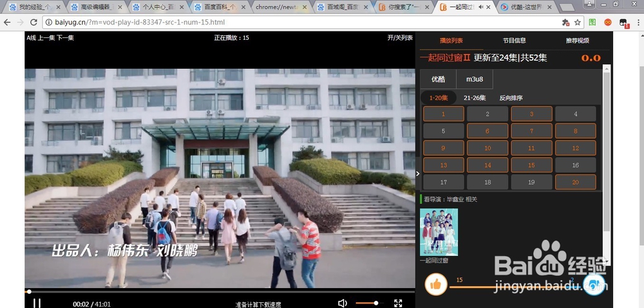644x308 pixels.
Task: Play episode 19
Action: coord(531,182)
